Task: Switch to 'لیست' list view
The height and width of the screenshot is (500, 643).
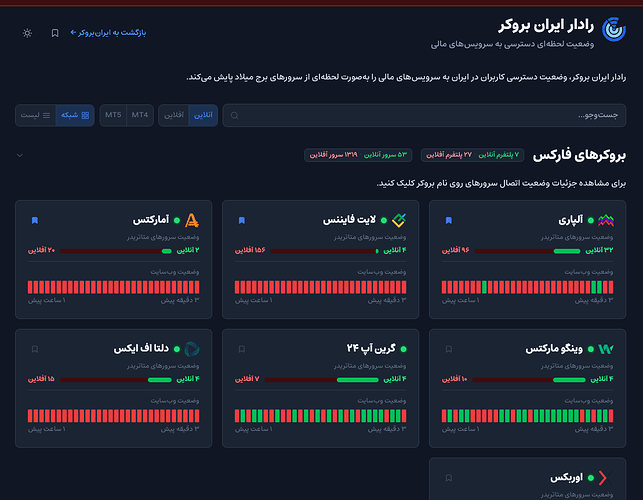Action: pyautogui.click(x=35, y=115)
